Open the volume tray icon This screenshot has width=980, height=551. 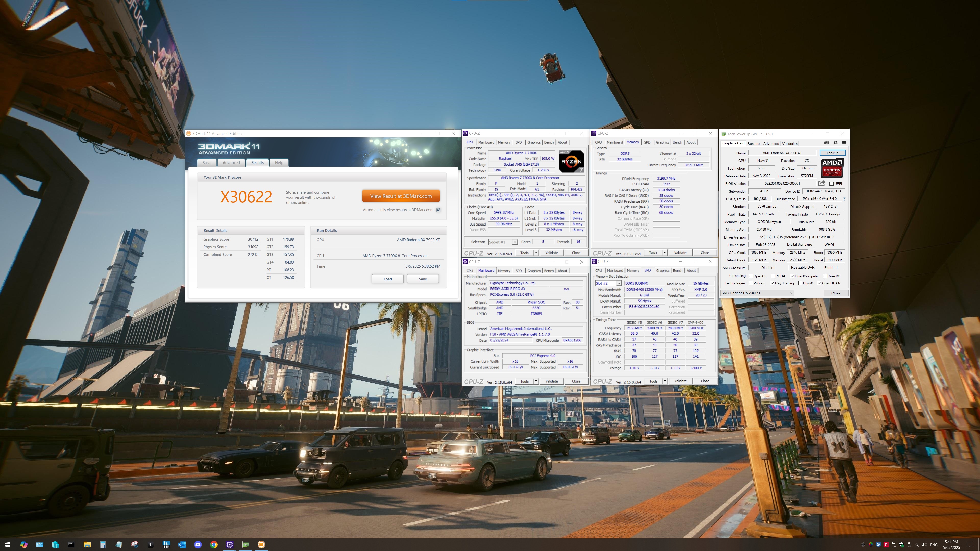click(924, 545)
